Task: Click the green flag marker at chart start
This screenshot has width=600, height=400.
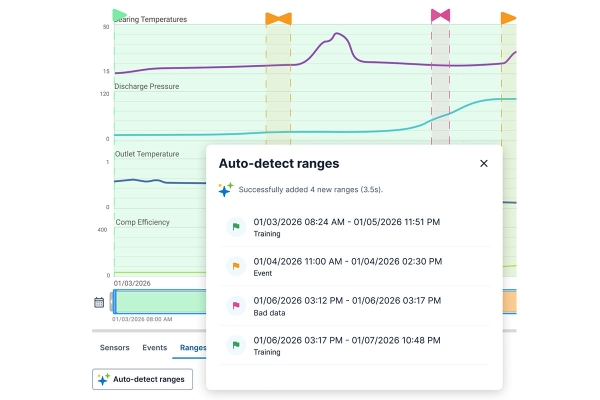Action: tap(120, 15)
